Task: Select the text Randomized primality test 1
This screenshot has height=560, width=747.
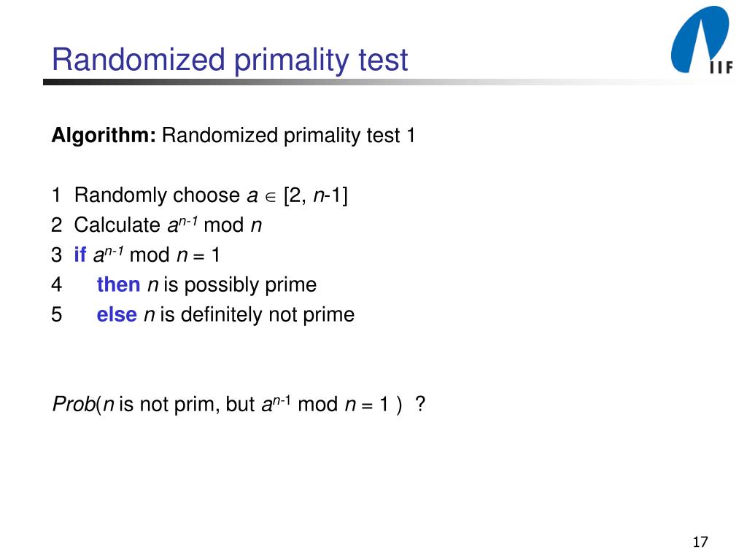Action: 288,136
